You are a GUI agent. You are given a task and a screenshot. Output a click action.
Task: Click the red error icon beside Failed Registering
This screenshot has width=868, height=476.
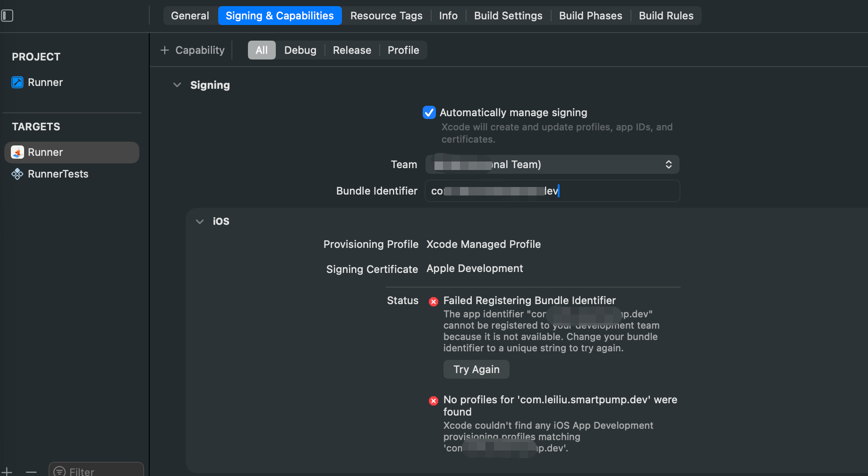pos(434,302)
